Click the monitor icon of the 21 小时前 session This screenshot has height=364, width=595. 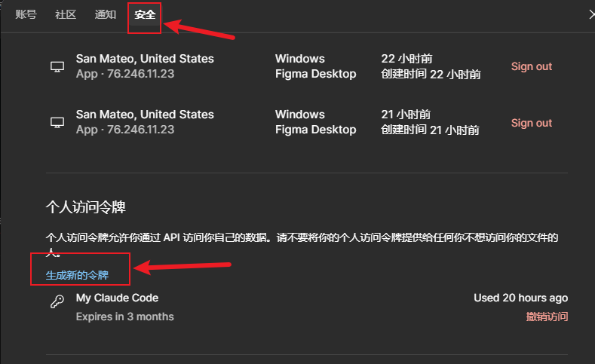tap(57, 123)
